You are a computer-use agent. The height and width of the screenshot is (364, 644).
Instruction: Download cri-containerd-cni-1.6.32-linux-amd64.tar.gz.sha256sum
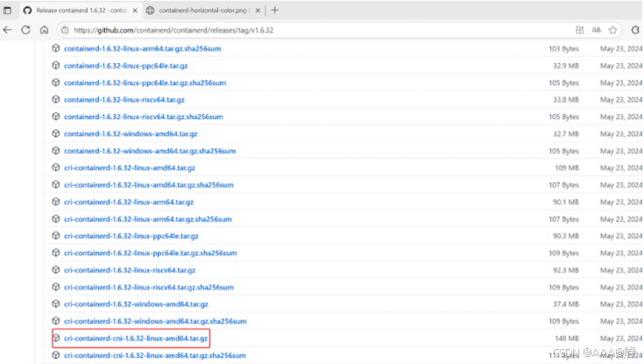tap(155, 355)
